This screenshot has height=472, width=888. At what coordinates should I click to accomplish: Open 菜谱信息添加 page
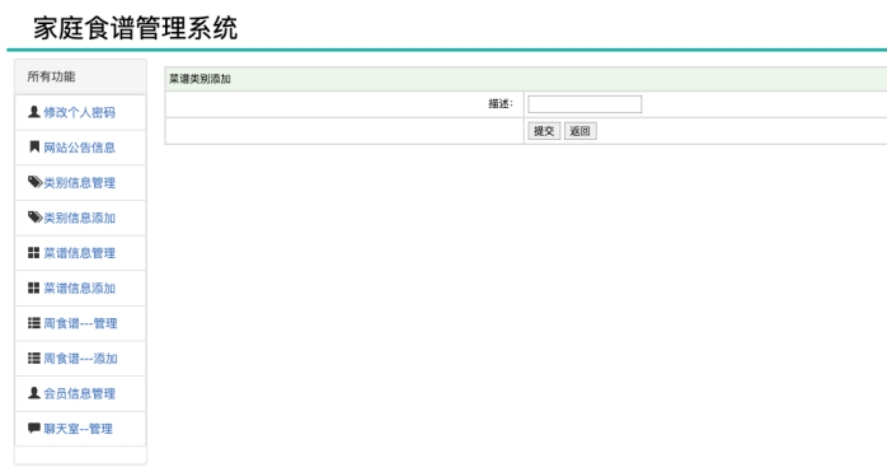[79, 288]
